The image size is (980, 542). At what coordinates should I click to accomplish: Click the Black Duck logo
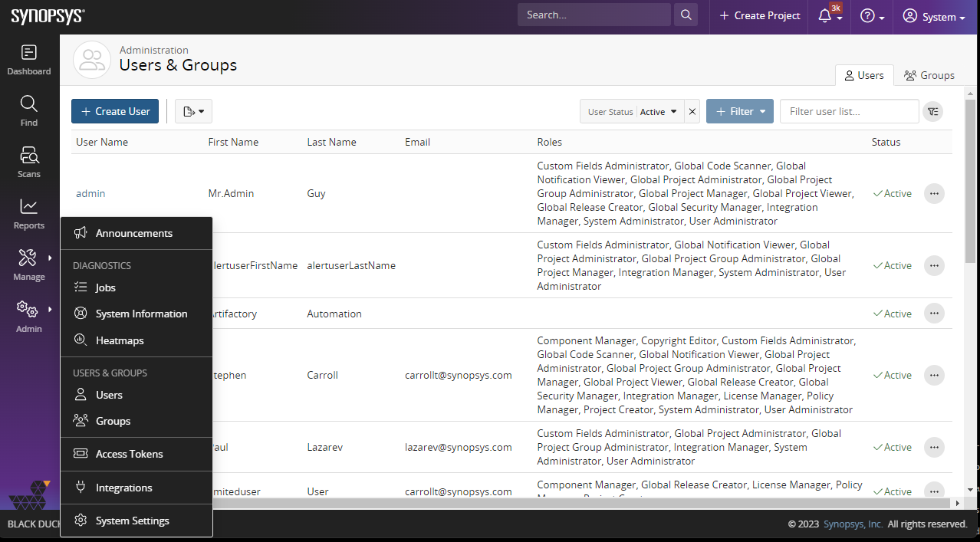(x=29, y=494)
